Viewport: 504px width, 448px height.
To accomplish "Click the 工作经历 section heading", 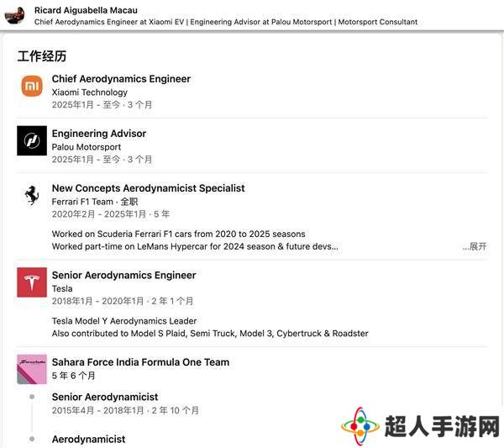I will coord(42,56).
